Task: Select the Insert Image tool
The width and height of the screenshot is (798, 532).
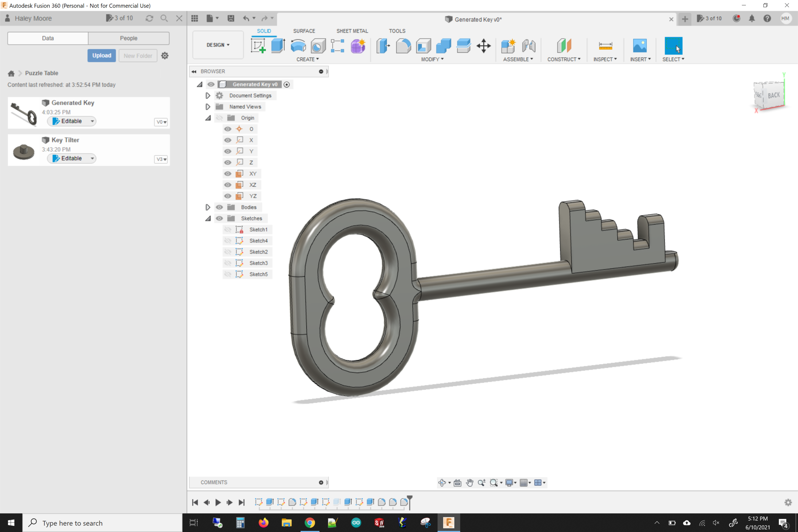Action: click(x=640, y=45)
